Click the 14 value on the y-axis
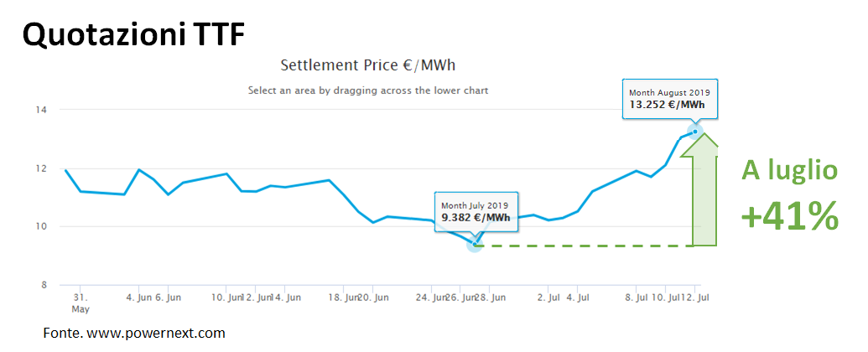Screen dimensions: 868x352 coord(40,110)
